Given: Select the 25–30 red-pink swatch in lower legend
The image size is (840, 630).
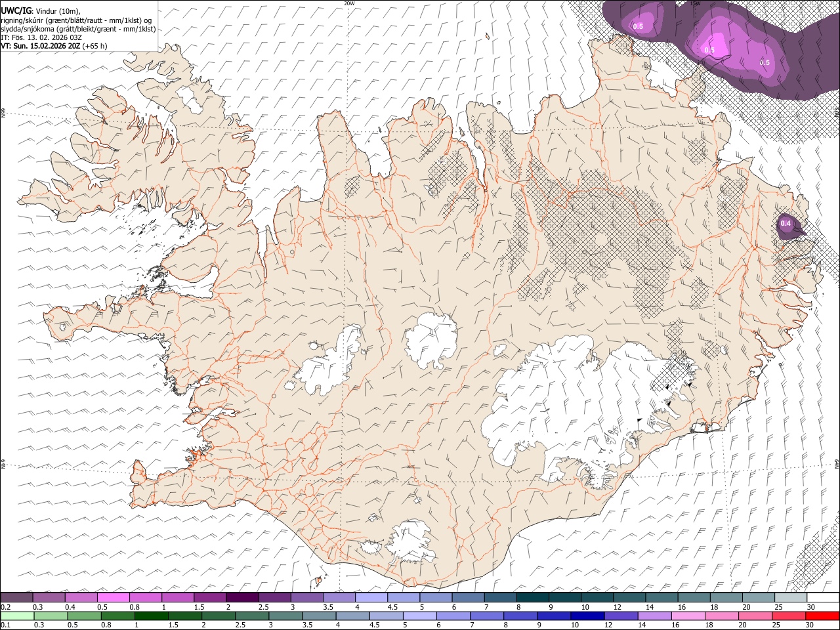Looking at the screenshot, I should click(787, 616).
